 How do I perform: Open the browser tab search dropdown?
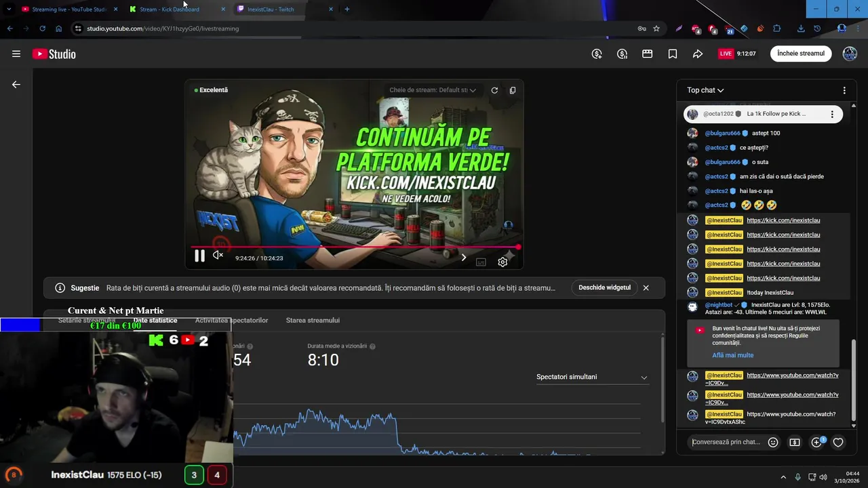(9, 9)
